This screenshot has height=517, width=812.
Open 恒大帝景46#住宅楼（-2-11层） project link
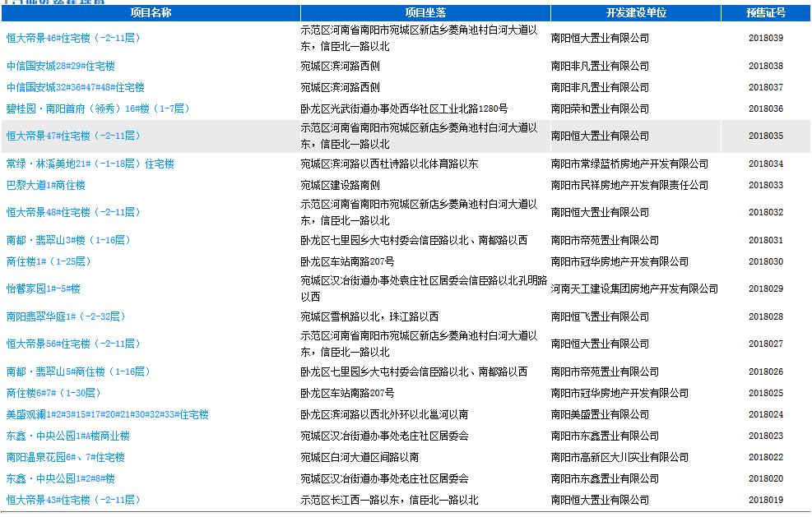[73, 38]
